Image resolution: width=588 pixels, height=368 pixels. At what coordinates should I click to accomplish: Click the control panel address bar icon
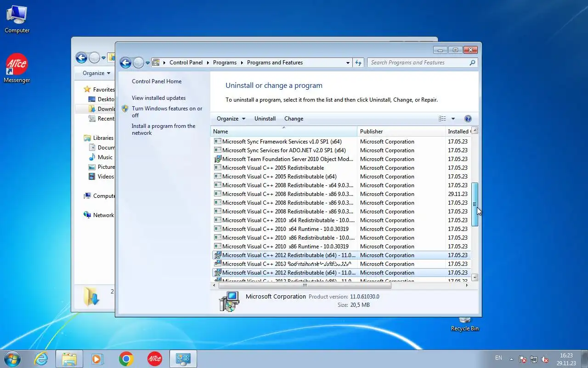(156, 63)
